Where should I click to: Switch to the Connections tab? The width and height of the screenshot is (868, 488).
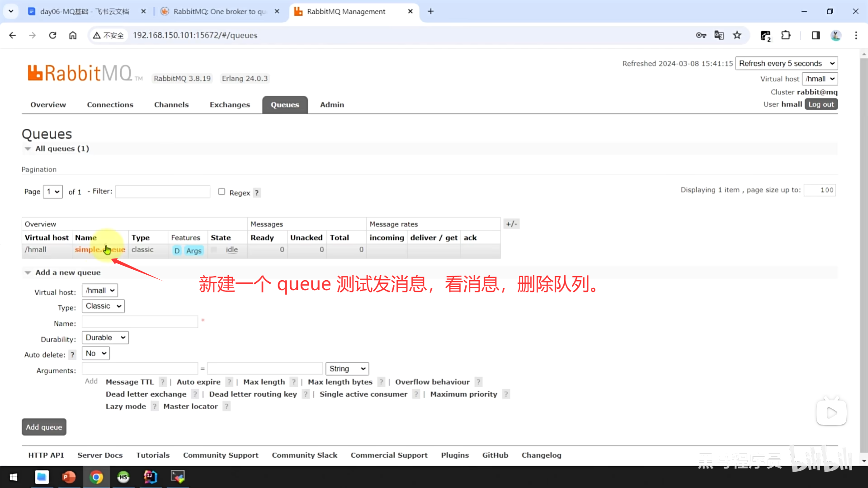110,105
